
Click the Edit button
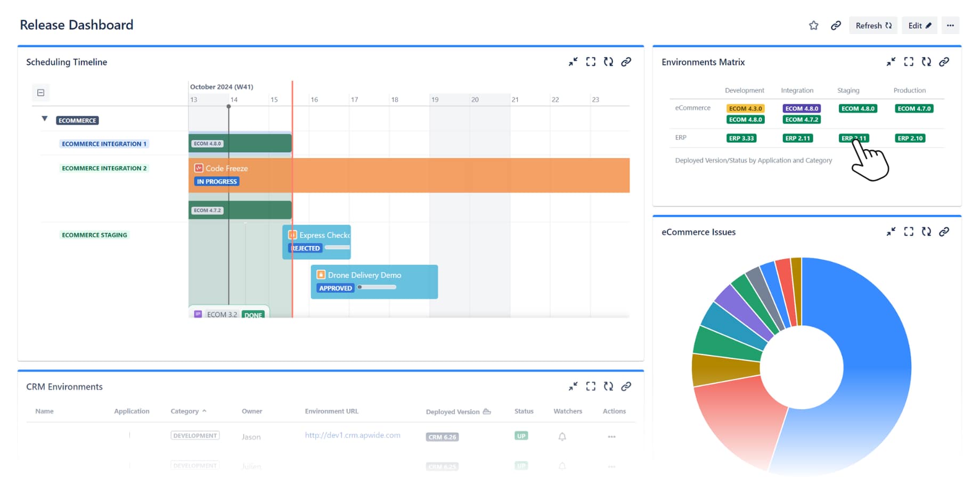[919, 25]
